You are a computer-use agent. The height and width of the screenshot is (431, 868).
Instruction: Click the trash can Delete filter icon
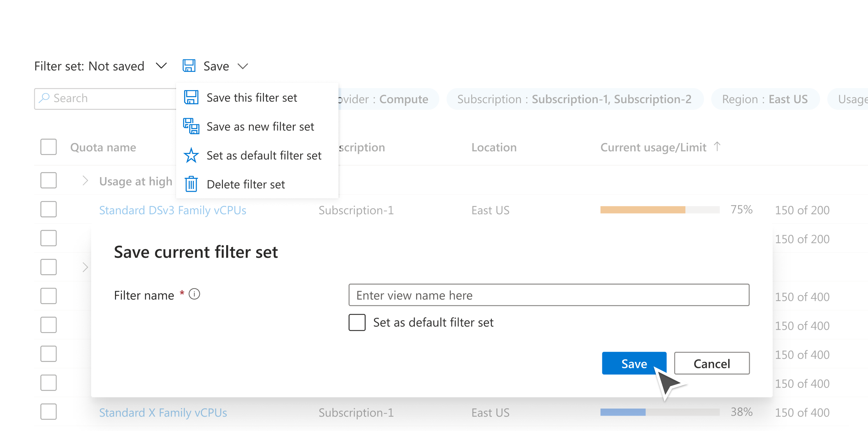191,184
